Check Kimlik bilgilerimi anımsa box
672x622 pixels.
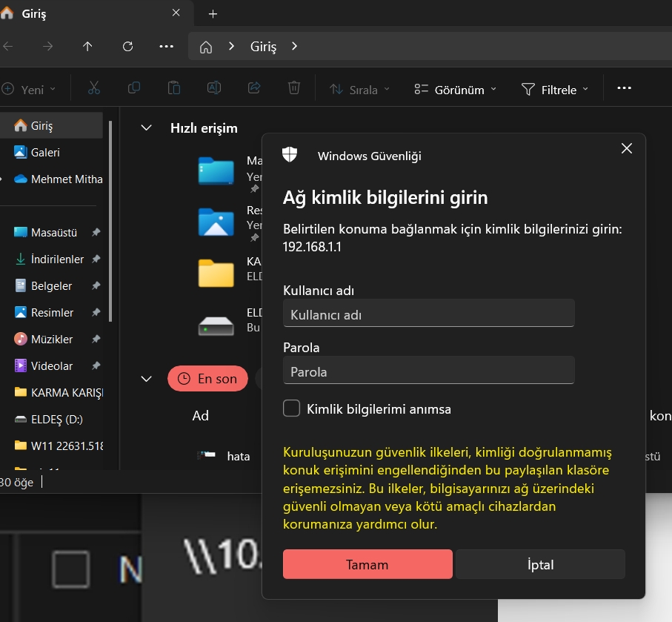[x=291, y=408]
